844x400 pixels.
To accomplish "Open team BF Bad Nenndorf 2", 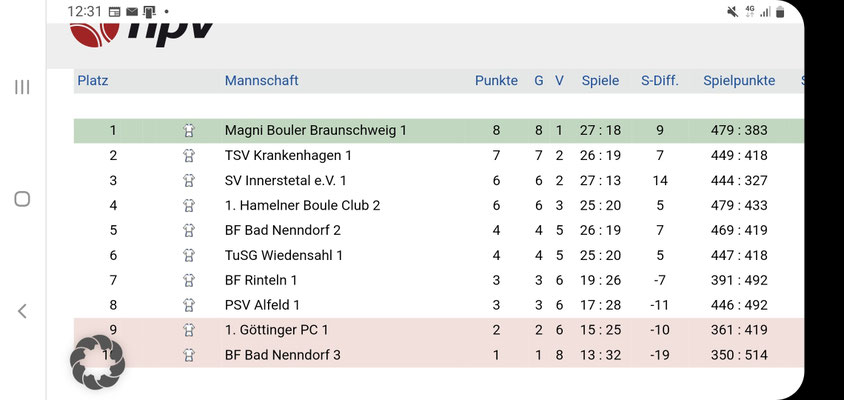I will (283, 230).
